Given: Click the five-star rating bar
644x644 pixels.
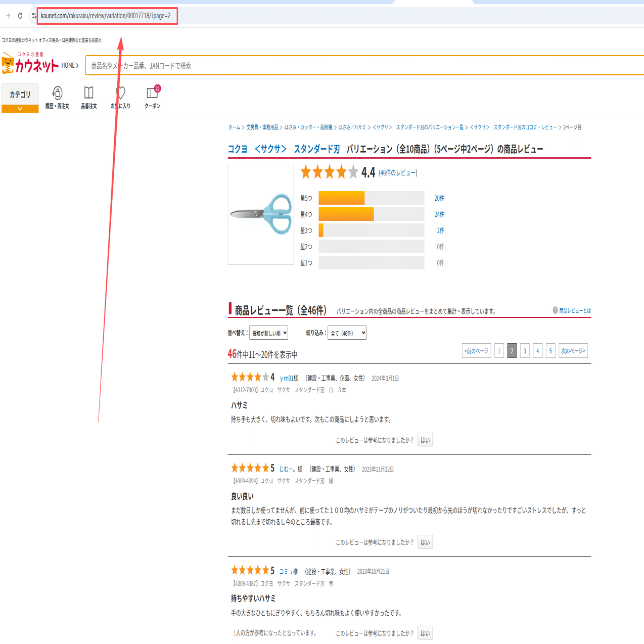Looking at the screenshot, I should click(372, 198).
